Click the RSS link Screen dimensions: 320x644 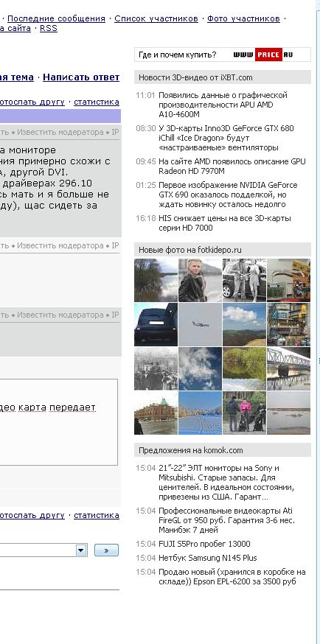coord(49,28)
